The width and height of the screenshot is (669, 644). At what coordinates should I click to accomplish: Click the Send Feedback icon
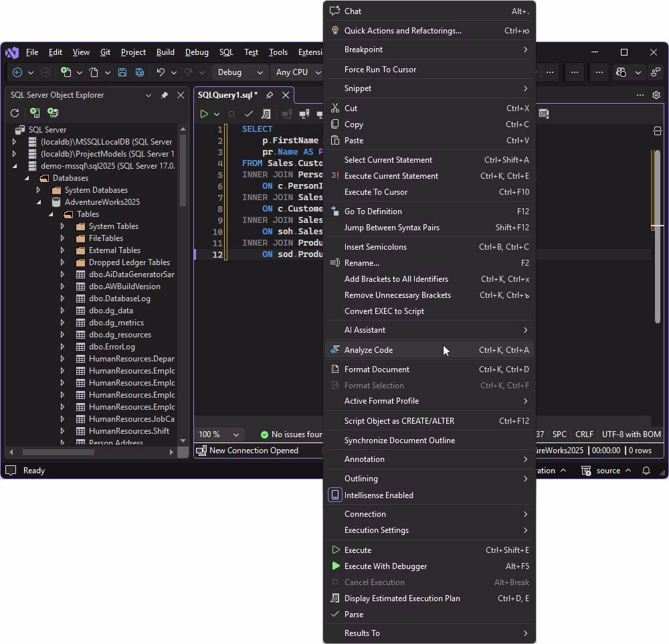(x=656, y=72)
